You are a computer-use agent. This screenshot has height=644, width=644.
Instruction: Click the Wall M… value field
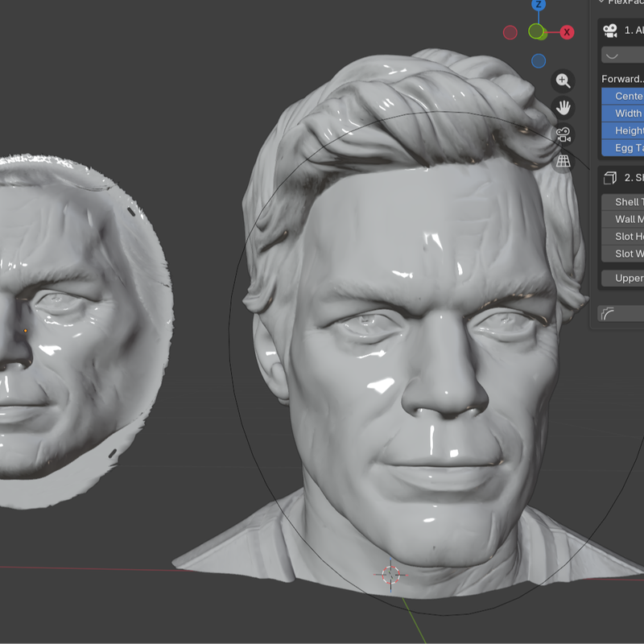tap(622, 219)
